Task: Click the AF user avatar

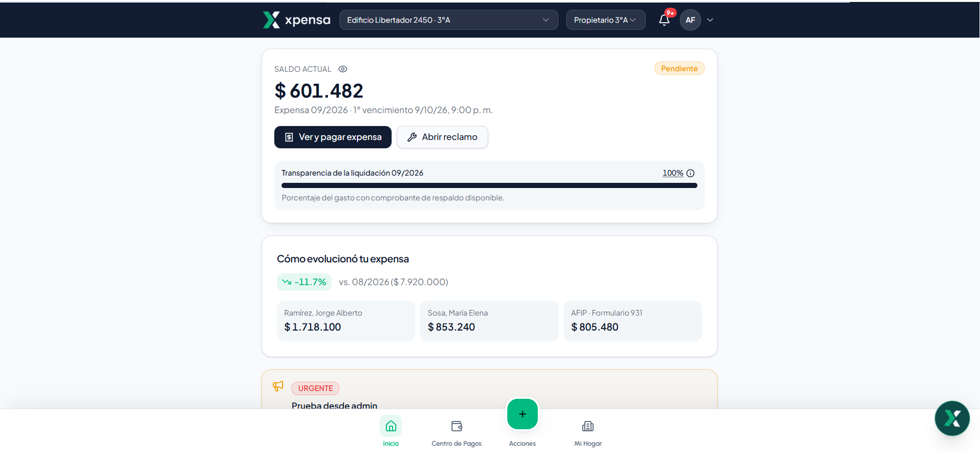Action: coord(690,20)
